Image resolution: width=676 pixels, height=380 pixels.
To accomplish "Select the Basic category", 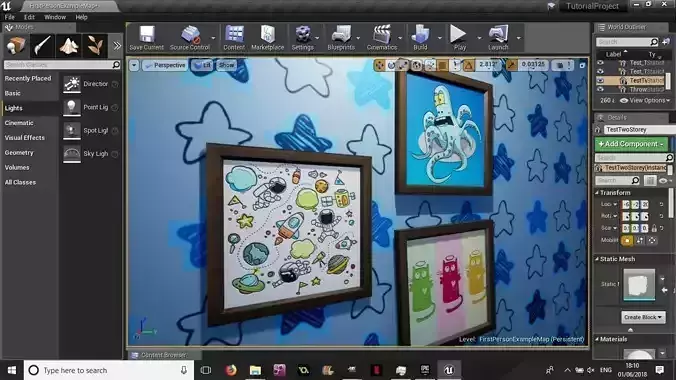I will pos(13,93).
